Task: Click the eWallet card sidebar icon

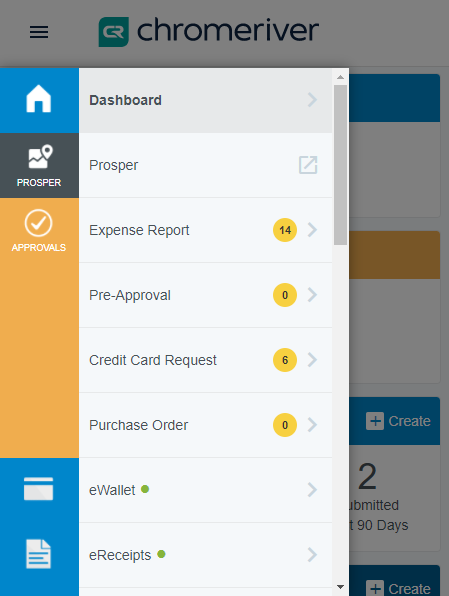Action: tap(38, 489)
